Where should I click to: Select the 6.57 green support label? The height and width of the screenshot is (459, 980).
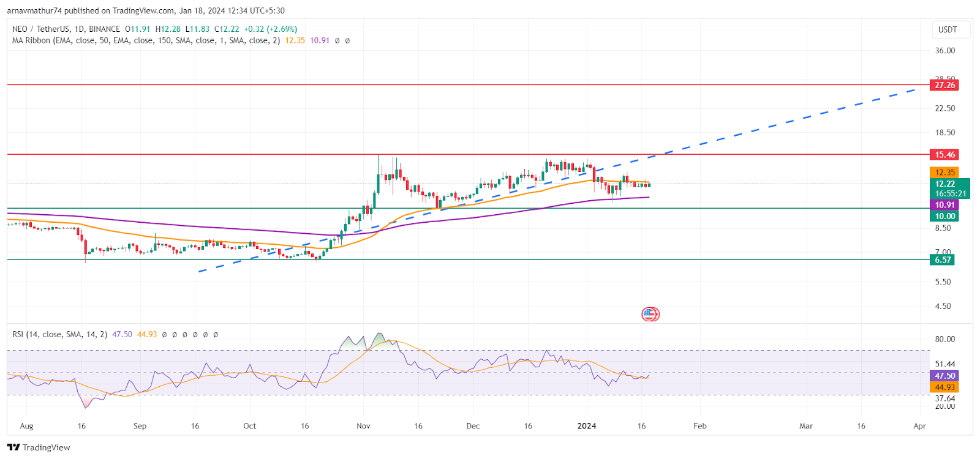pyautogui.click(x=943, y=259)
